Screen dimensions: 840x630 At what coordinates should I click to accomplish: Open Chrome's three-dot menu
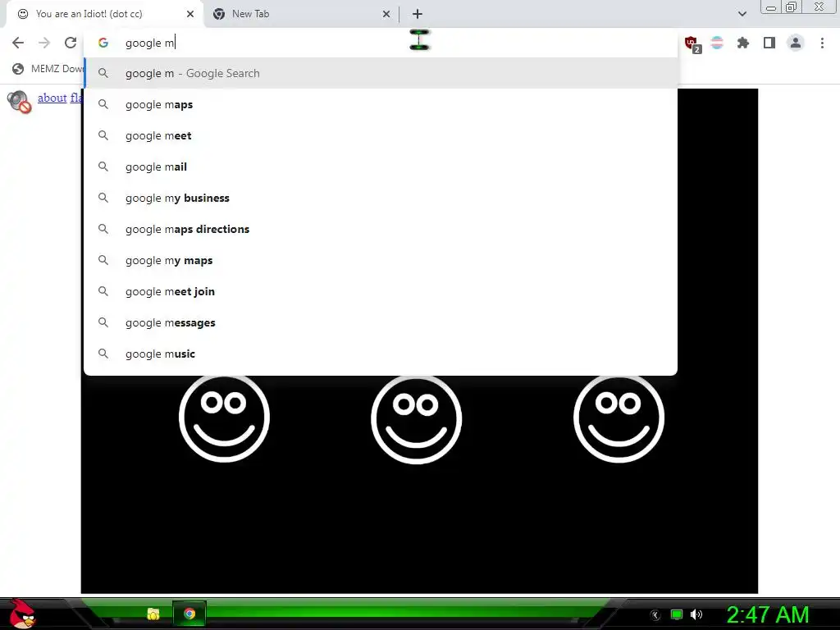point(822,43)
